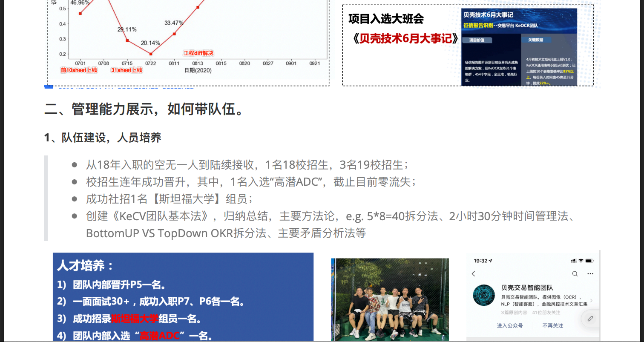Select the team group photo thumbnail
Viewport: 644px width, 342px height.
click(x=390, y=298)
